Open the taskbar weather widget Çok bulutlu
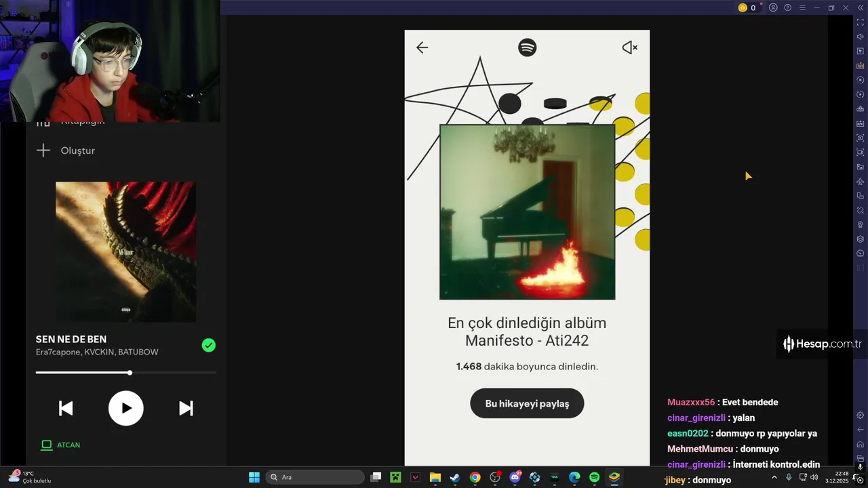868x488 pixels. point(30,477)
